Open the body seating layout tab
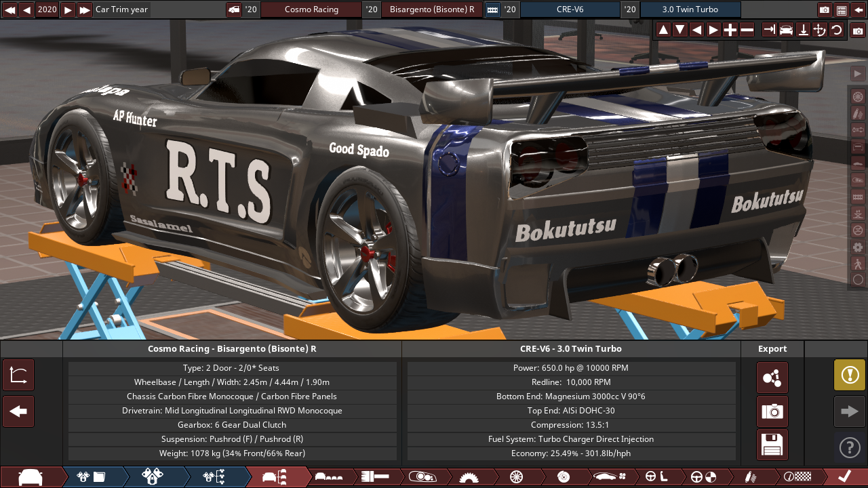The height and width of the screenshot is (488, 868). tap(330, 476)
